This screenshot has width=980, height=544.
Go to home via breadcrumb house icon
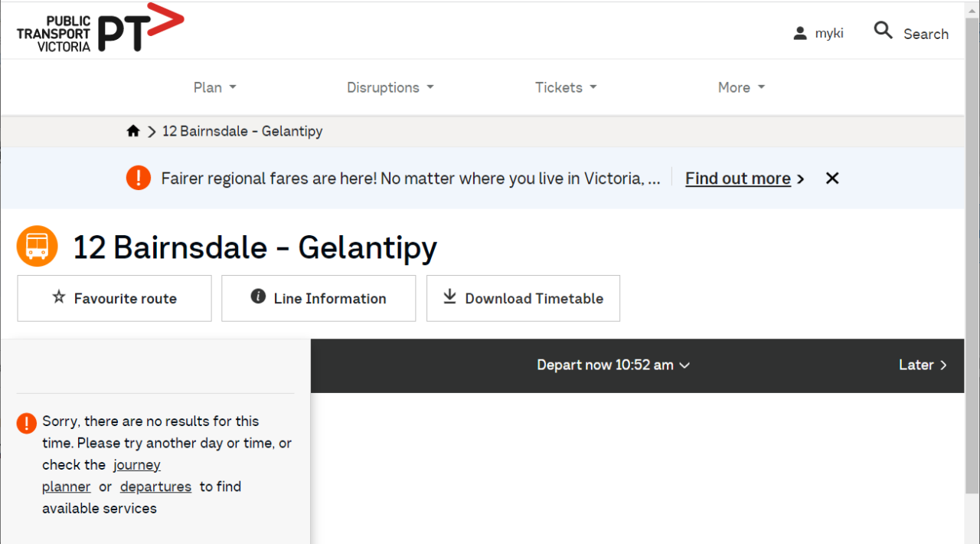point(133,131)
